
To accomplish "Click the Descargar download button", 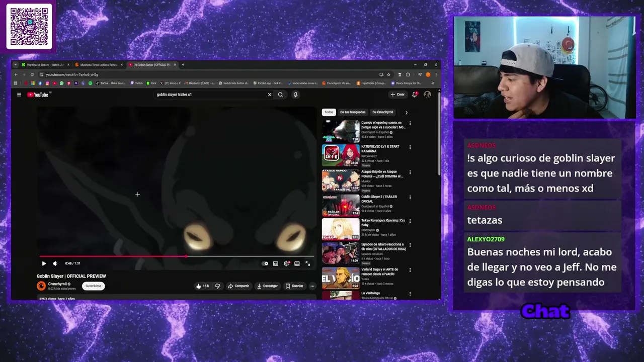I will 267,286.
